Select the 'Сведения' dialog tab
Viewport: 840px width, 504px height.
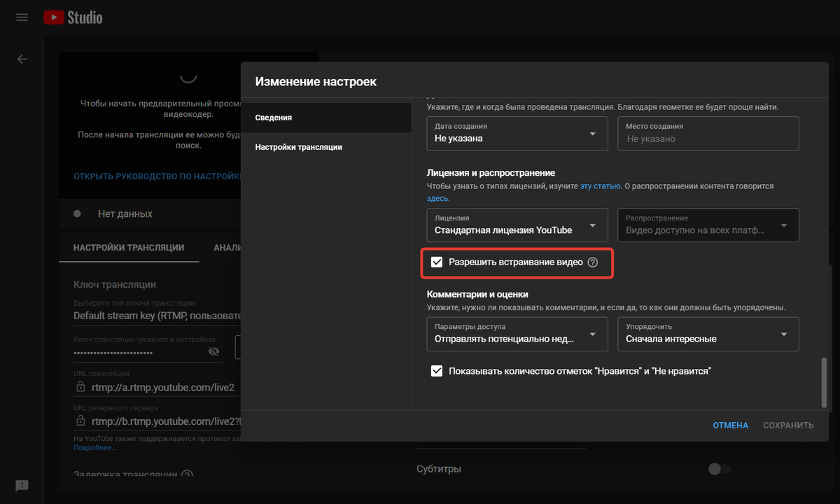click(274, 118)
